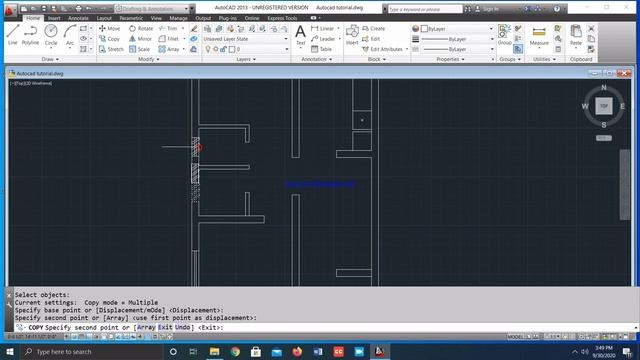Switch to the View ribbon tab
The height and width of the screenshot is (360, 640).
[x=156, y=18]
